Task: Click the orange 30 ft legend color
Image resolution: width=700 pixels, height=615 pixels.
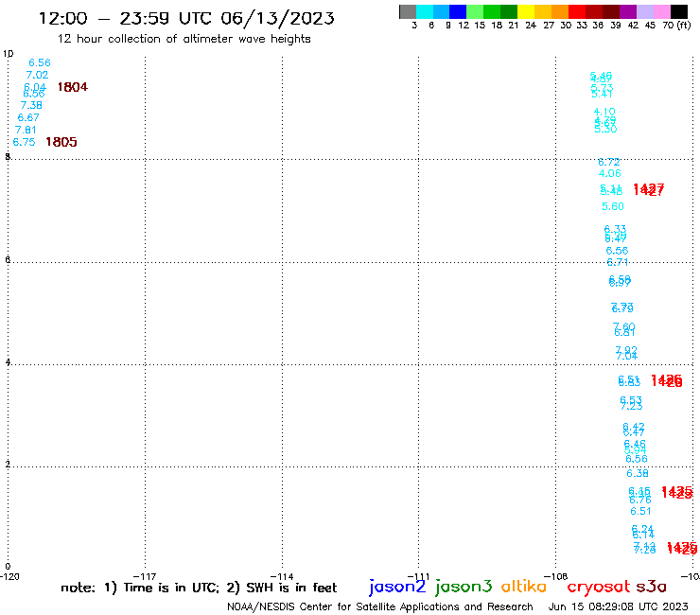Action: pyautogui.click(x=560, y=11)
